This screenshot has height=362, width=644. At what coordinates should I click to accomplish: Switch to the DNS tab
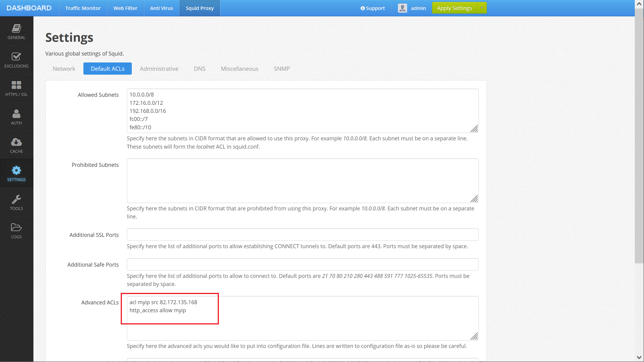click(200, 68)
